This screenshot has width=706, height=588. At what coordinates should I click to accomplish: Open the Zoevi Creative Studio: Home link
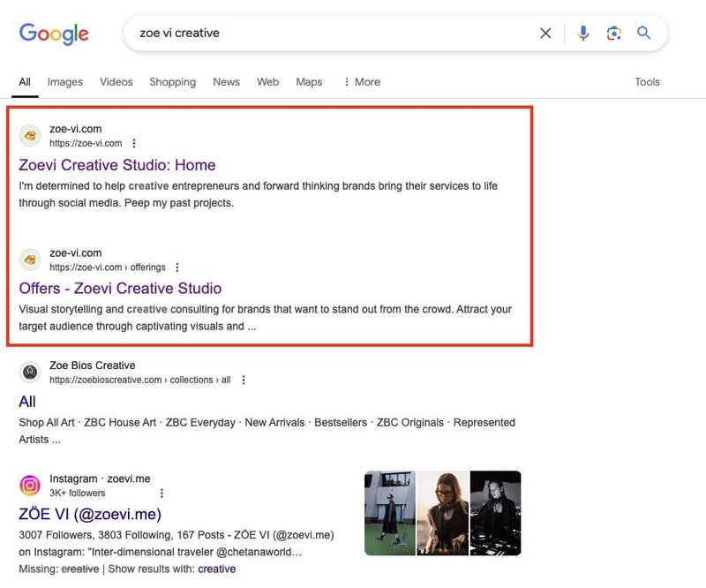[x=117, y=165]
